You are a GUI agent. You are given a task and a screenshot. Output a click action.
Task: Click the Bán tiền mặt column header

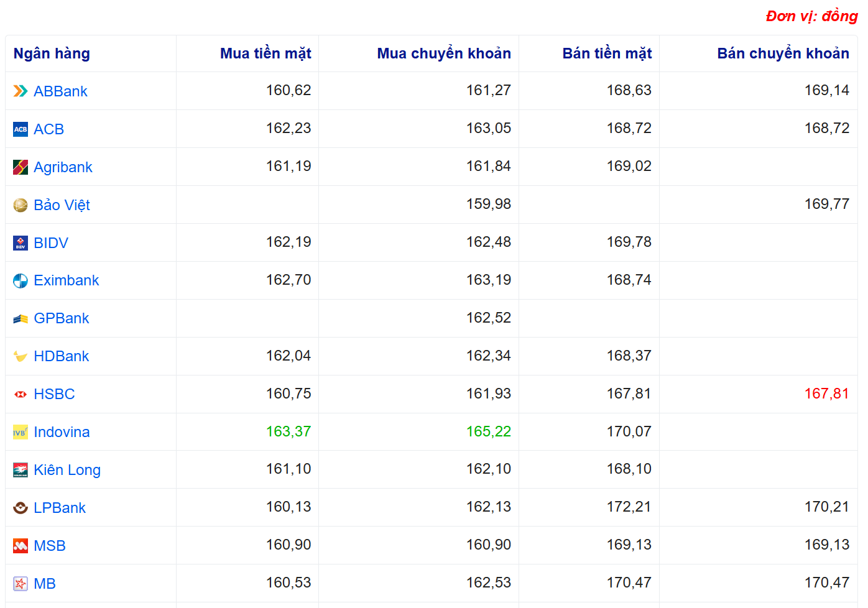click(607, 53)
